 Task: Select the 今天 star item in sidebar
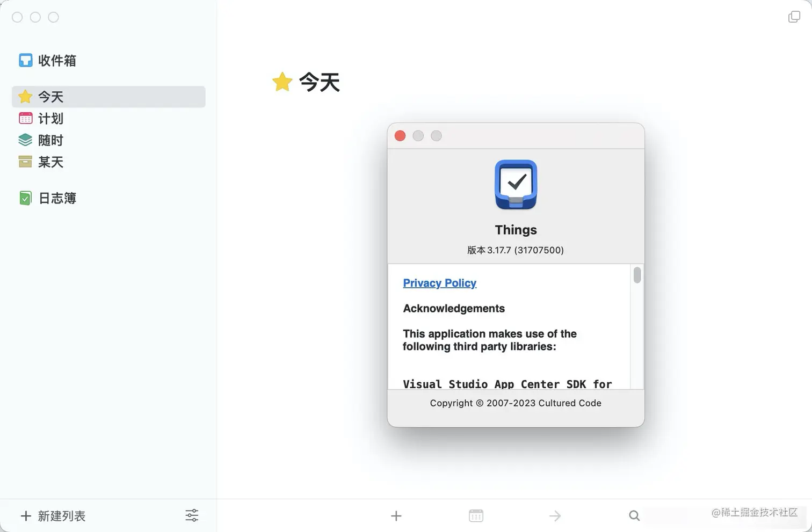click(x=108, y=97)
